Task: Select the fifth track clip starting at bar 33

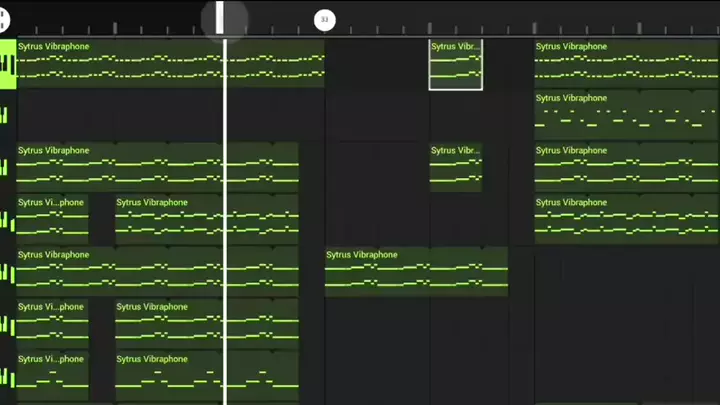Action: point(416,272)
